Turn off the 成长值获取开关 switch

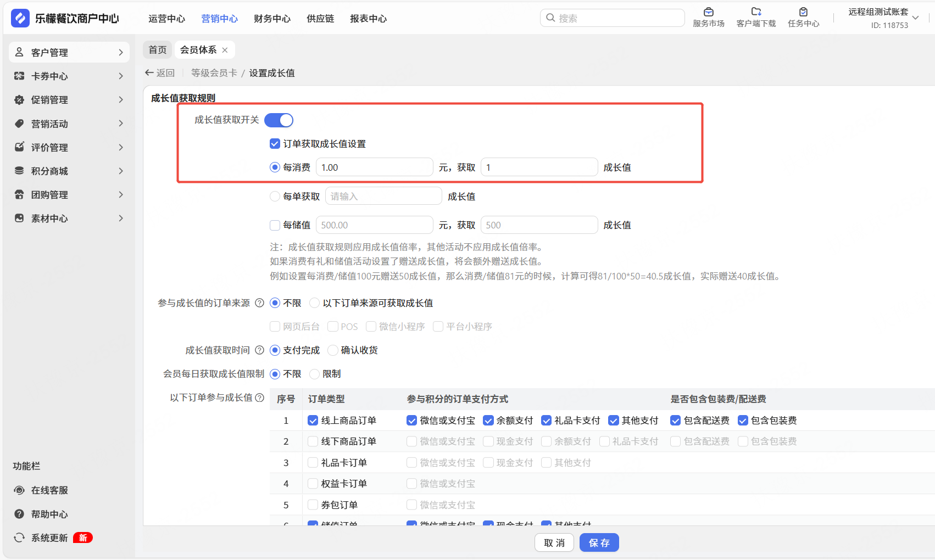point(279,120)
